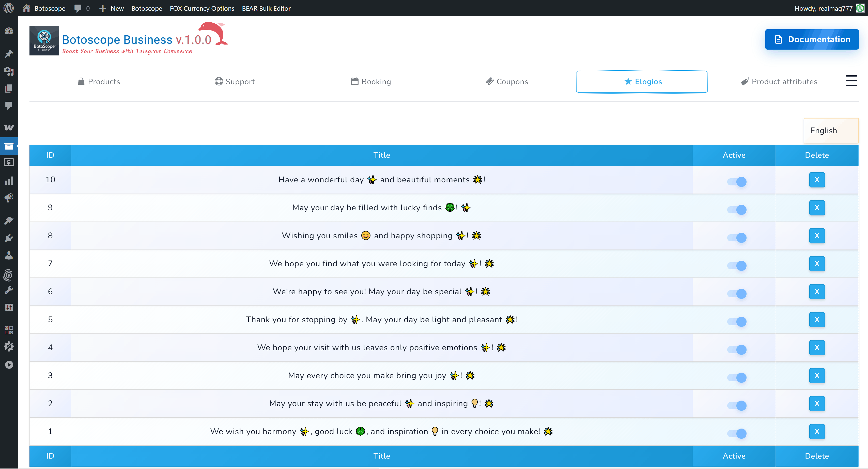The image size is (868, 469).
Task: Open the Analytics bar-chart icon in sidebar
Action: 9,180
